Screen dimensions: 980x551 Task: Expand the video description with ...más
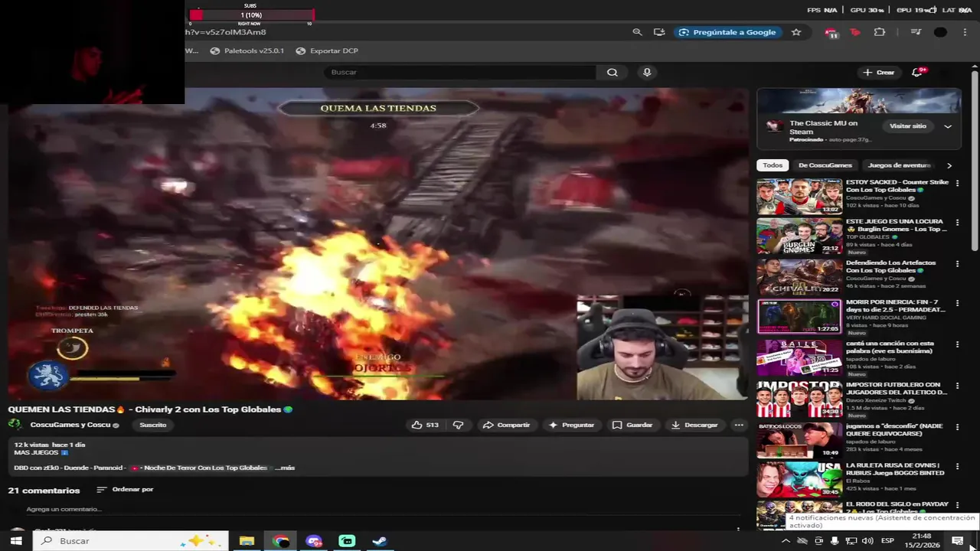(x=286, y=468)
